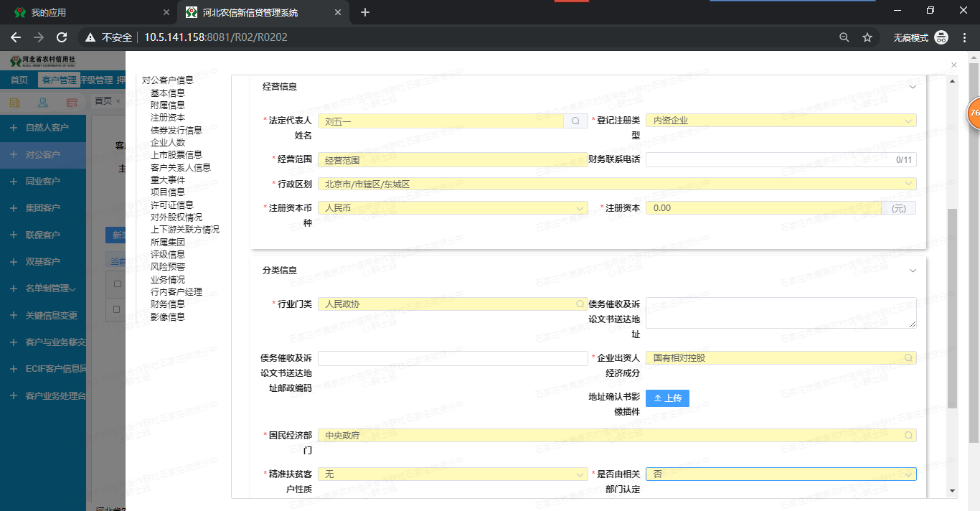This screenshot has width=980, height=511.
Task: Open the 是否由相关部门认定 dropdown
Action: coord(781,474)
